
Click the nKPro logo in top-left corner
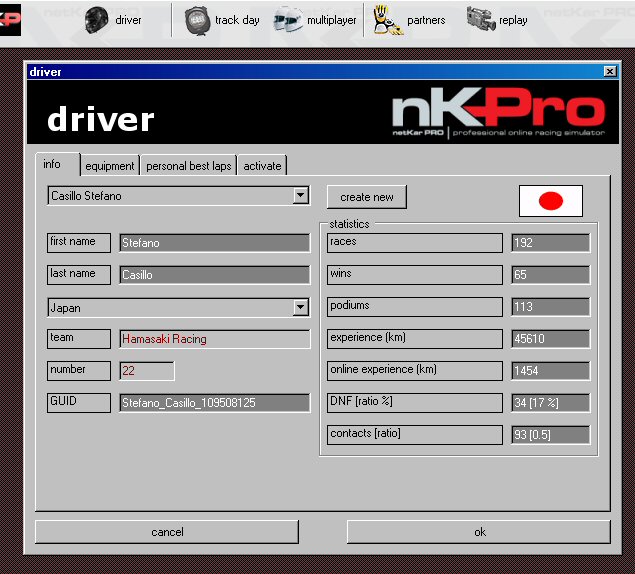coord(11,20)
